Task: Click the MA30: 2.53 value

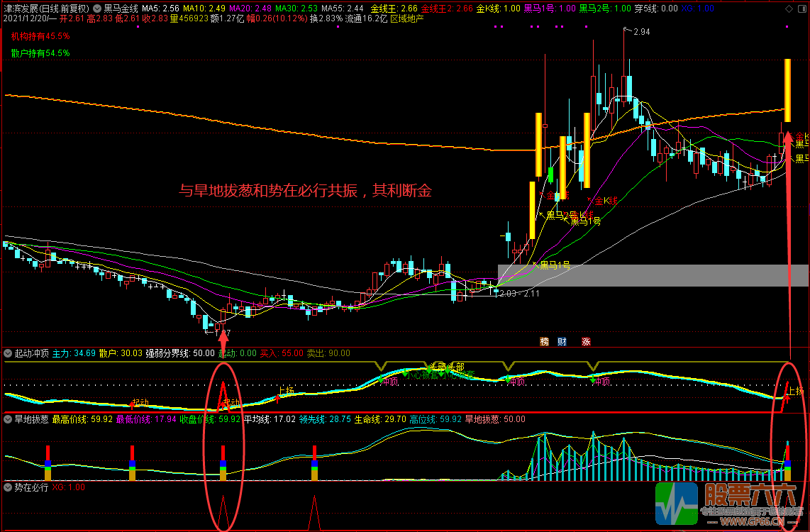Action: (x=296, y=9)
